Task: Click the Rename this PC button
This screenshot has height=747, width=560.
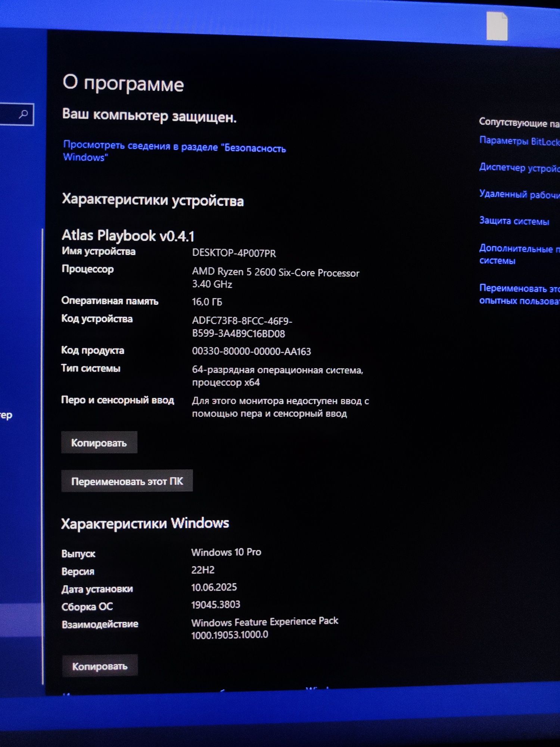Action: point(127,481)
